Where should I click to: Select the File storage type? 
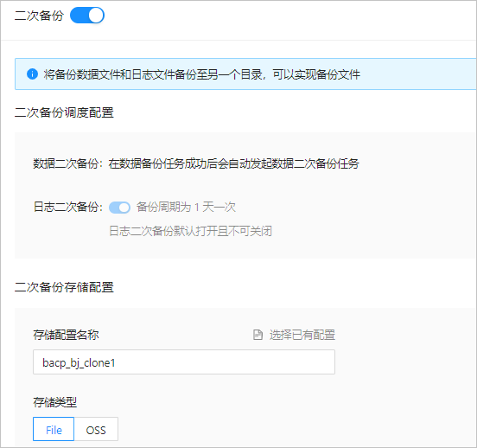coord(54,429)
